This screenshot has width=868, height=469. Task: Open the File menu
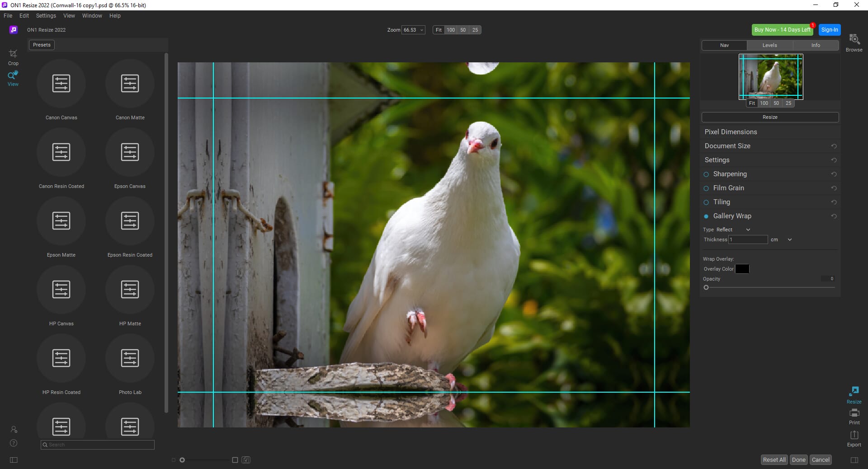8,15
